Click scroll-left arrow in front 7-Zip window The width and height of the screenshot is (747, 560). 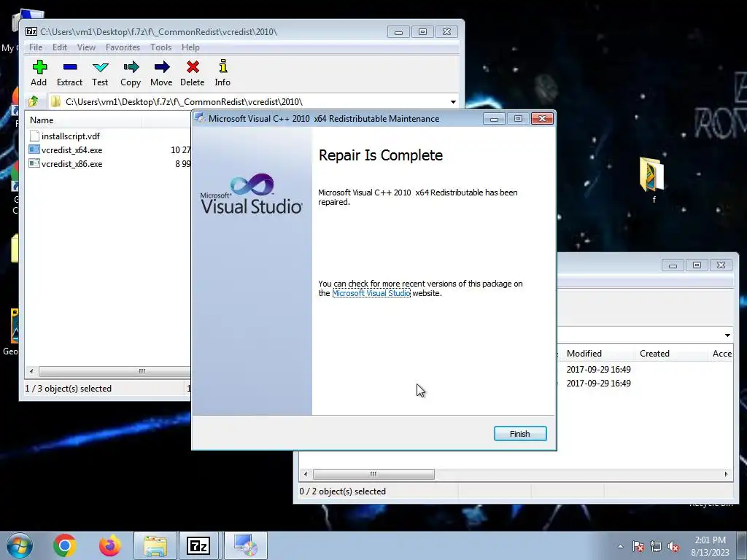point(31,371)
